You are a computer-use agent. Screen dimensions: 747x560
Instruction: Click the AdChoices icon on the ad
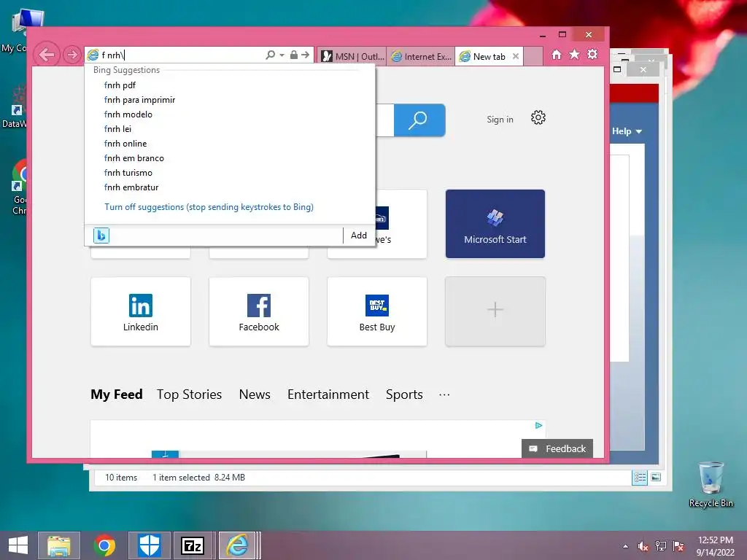tap(539, 425)
